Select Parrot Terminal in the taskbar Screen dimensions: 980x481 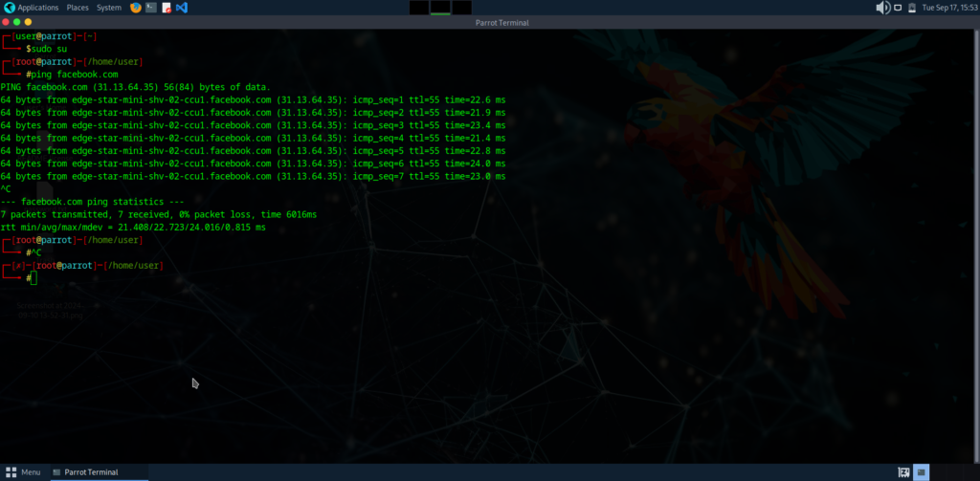(99, 472)
